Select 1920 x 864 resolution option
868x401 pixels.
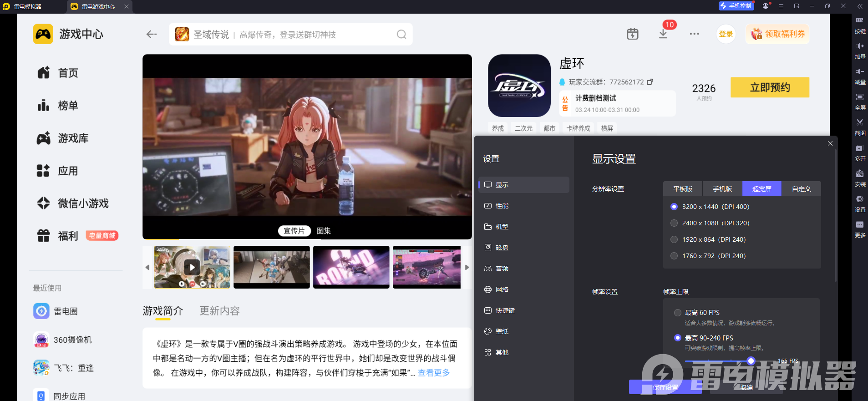pos(674,239)
